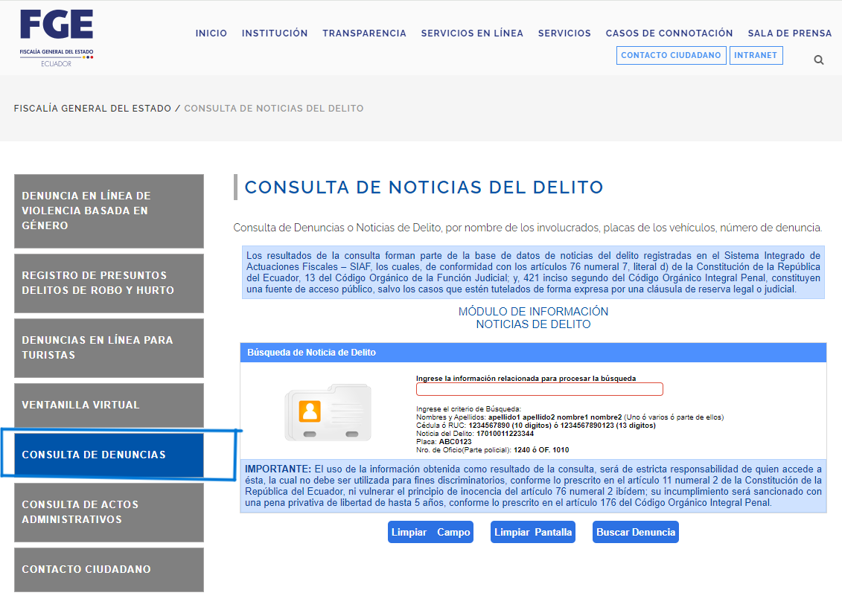This screenshot has width=842, height=616.
Task: Click the ID card folder image
Action: coord(328,412)
